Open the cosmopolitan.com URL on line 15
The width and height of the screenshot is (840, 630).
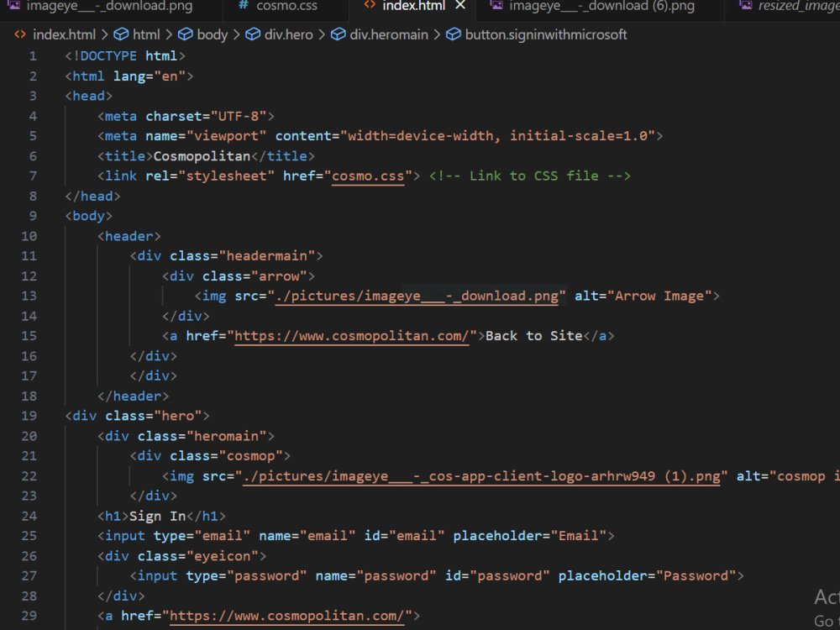point(351,337)
